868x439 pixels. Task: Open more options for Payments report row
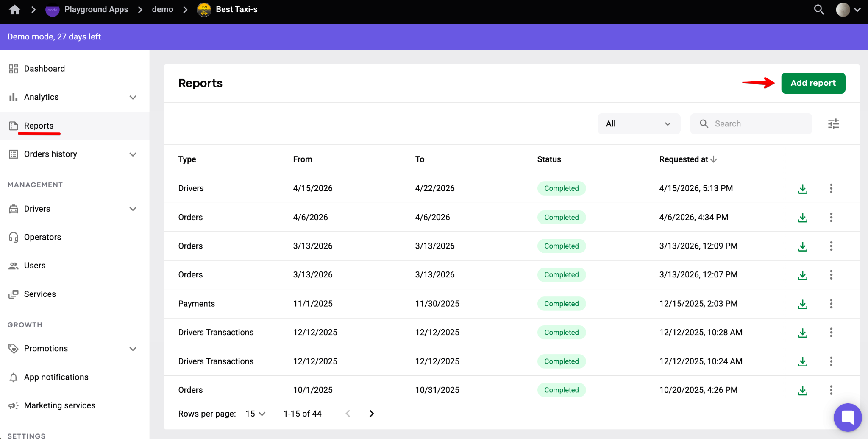tap(831, 304)
